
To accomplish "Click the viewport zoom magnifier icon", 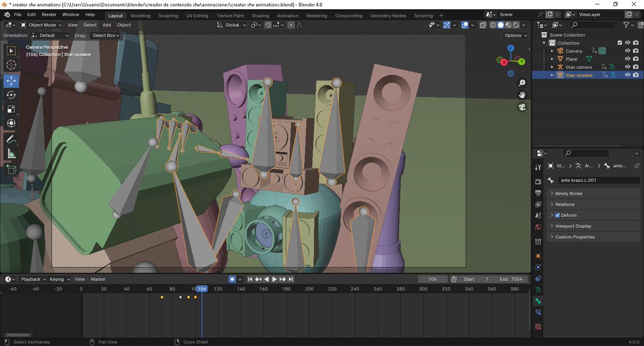I will coord(522,83).
